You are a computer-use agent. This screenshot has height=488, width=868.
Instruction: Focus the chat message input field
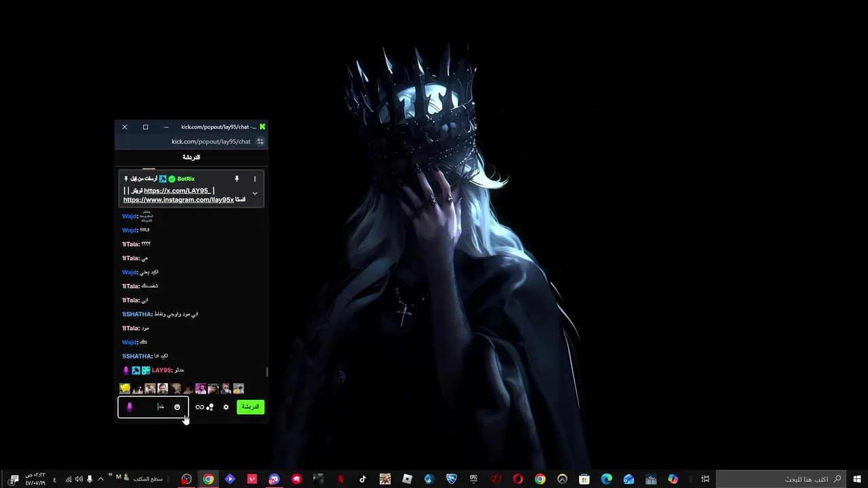153,407
